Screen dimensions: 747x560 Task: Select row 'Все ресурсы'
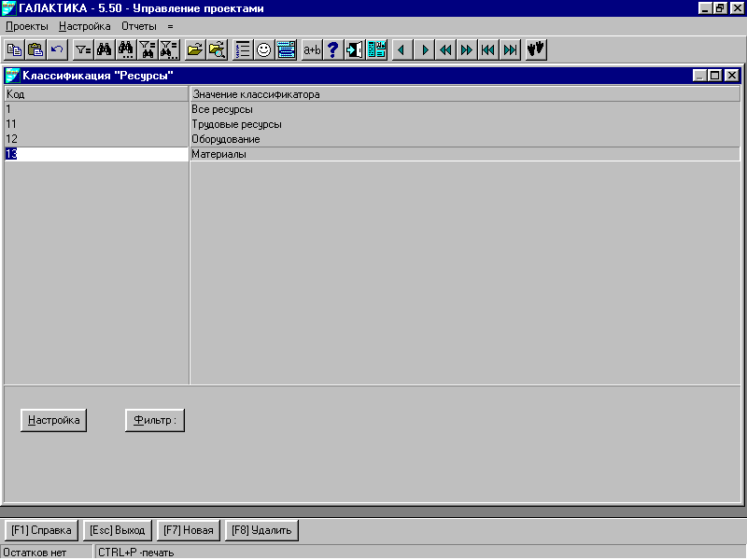[x=465, y=109]
